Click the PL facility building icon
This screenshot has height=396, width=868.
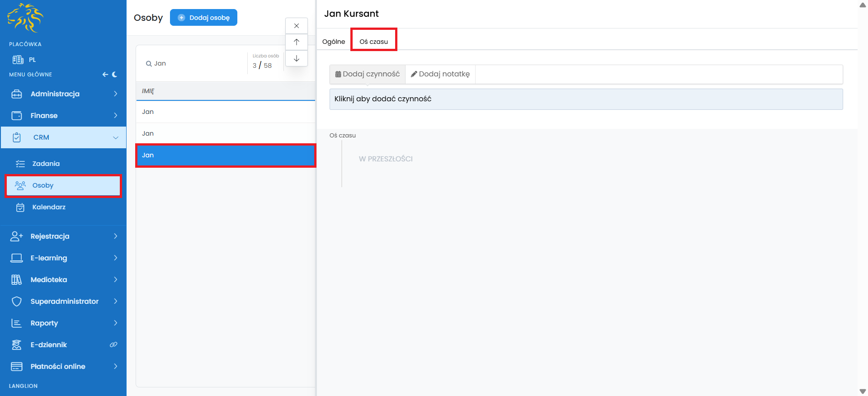(18, 60)
